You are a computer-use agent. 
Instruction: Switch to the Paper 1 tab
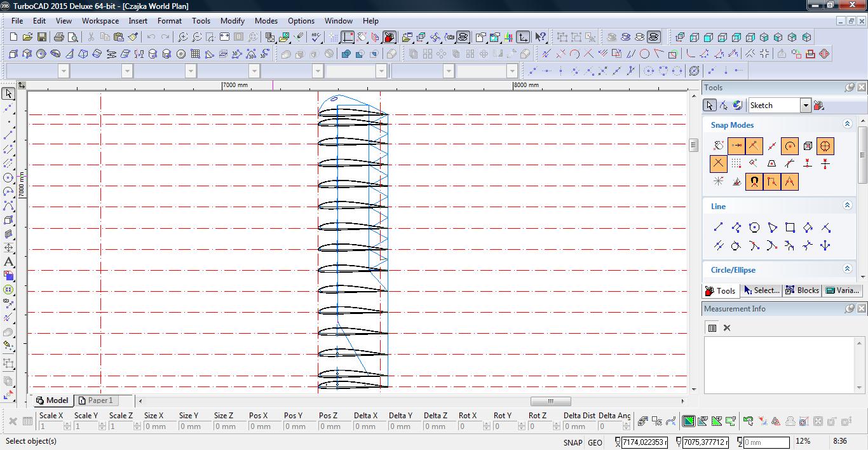(95, 400)
